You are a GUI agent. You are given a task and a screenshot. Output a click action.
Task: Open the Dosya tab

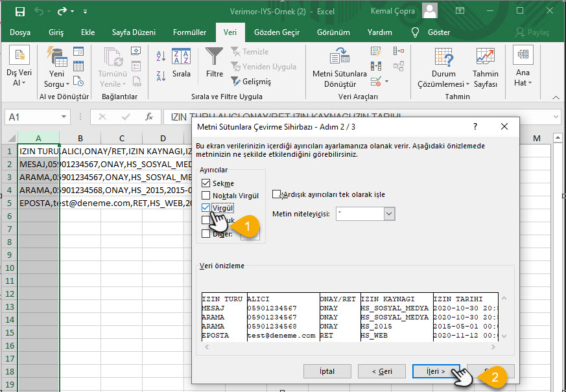pos(20,32)
